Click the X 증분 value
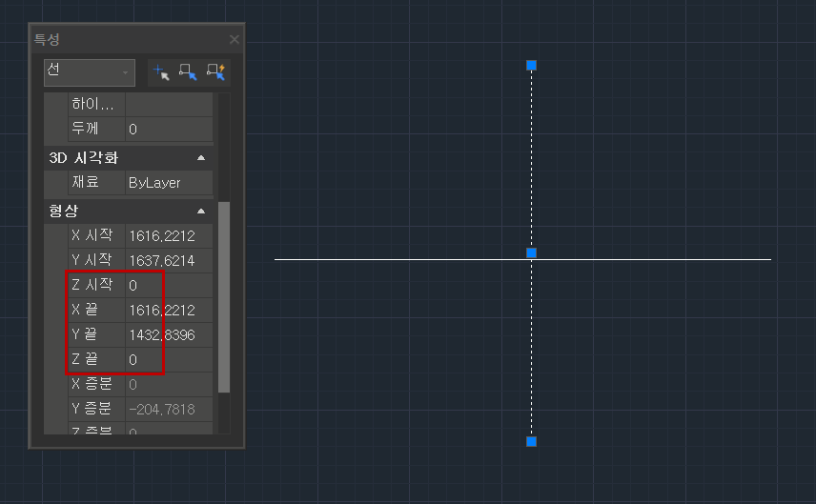Viewport: 816px width, 504px height. coord(169,384)
